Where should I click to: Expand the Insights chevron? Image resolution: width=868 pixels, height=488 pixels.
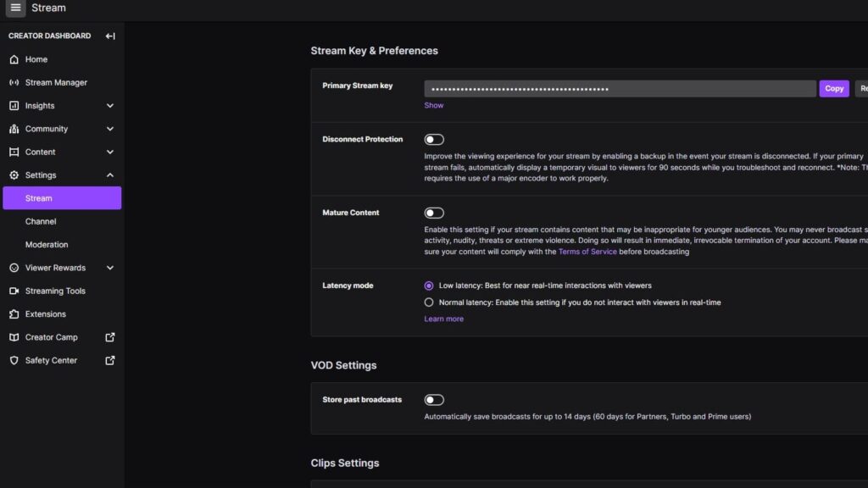point(110,106)
